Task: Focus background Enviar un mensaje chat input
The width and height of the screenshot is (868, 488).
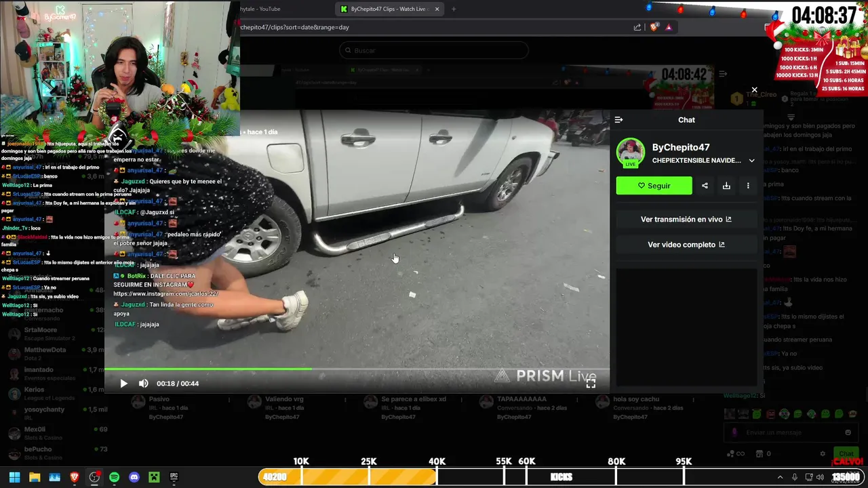Action: pyautogui.click(x=790, y=432)
